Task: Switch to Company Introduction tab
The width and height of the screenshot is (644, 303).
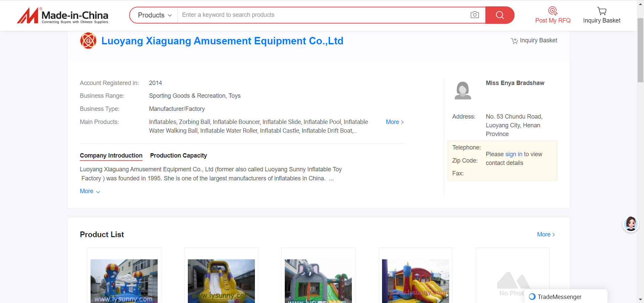Action: 111,156
